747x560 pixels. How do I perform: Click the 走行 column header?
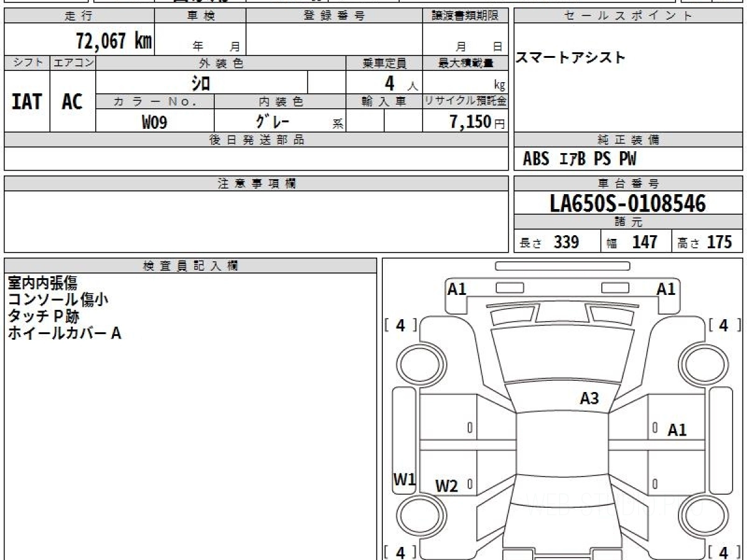tap(78, 16)
